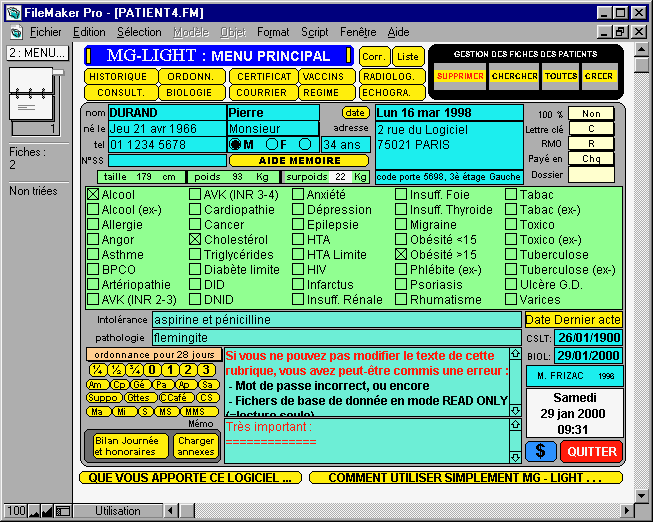Viewport: 653px width, 522px height.
Task: Click the rolodex book icon in status area
Action: 35,101
